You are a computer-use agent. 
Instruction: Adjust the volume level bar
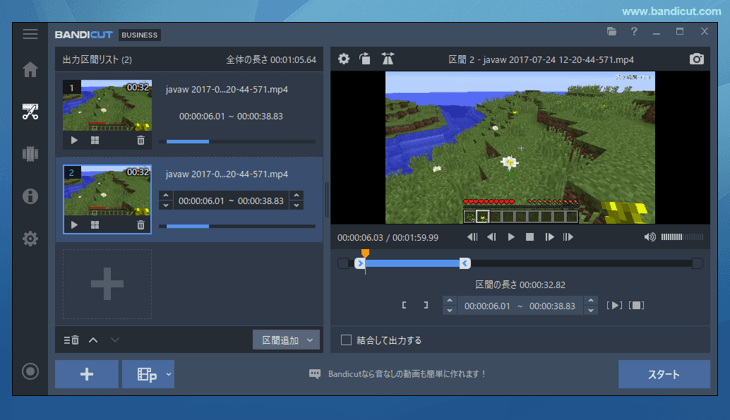point(682,237)
